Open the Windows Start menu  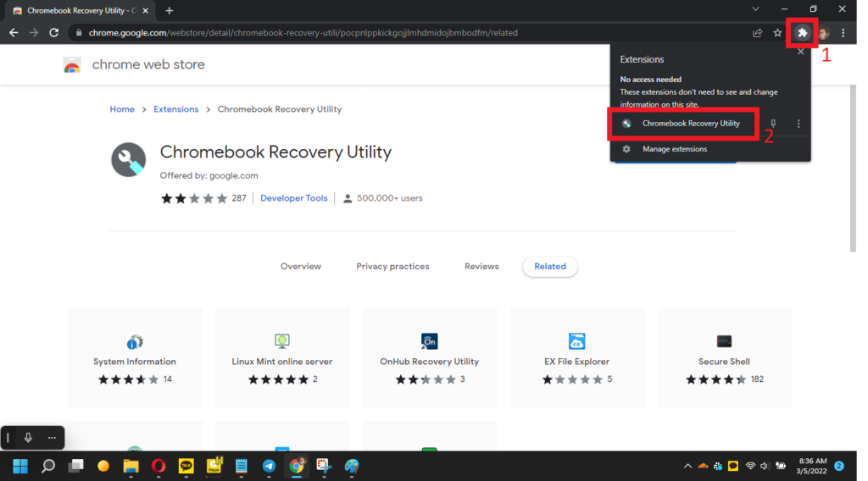pos(20,466)
